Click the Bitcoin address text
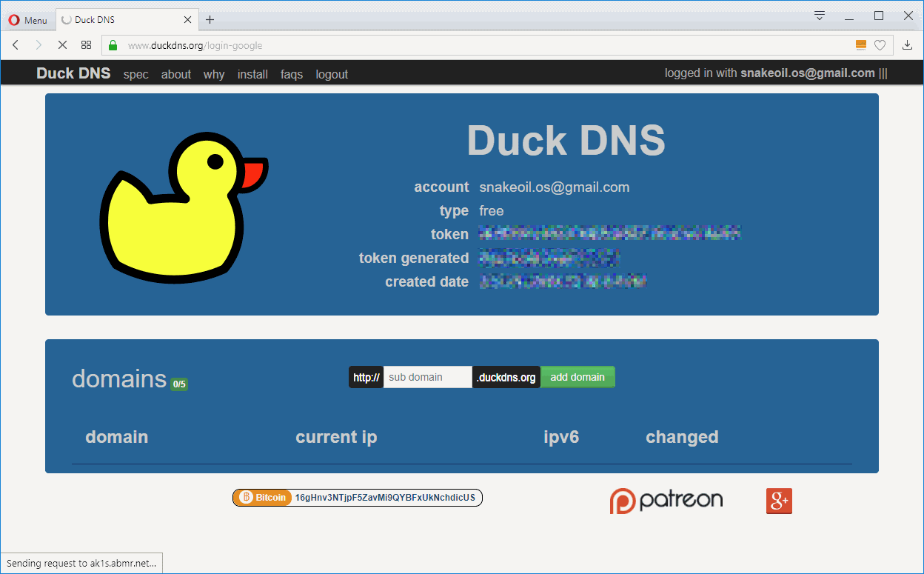Viewport: 924px width, 574px height. tap(385, 498)
